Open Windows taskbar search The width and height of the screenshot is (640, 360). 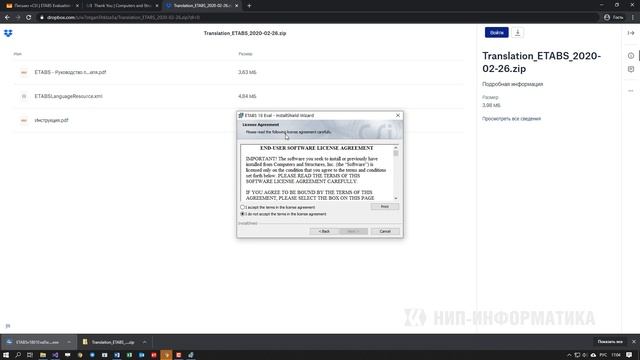click(18, 355)
